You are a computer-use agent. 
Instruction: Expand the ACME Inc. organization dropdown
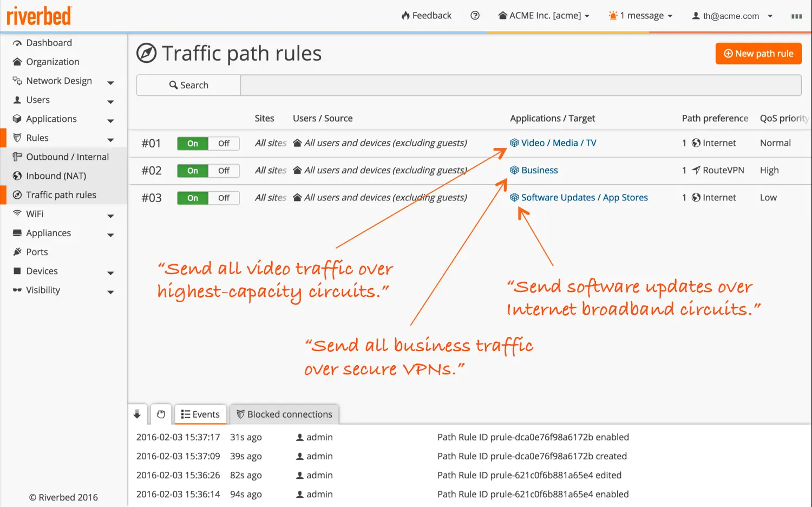click(x=543, y=16)
